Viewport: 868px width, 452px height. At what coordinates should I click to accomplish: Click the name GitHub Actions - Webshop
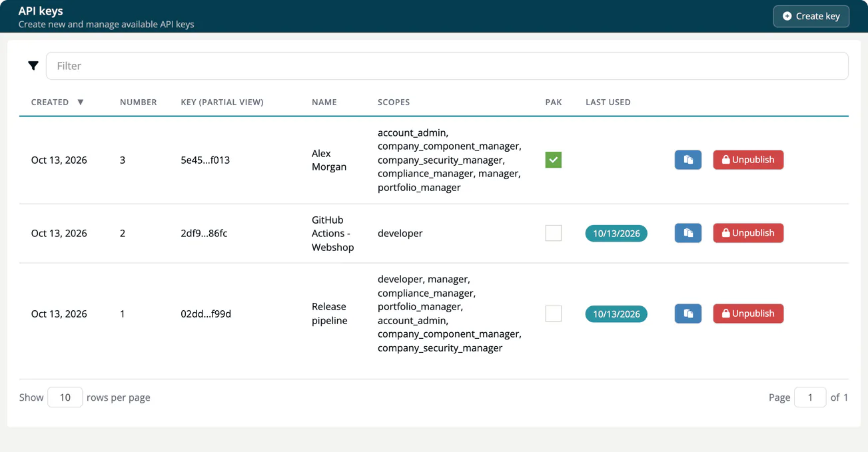[x=332, y=233]
